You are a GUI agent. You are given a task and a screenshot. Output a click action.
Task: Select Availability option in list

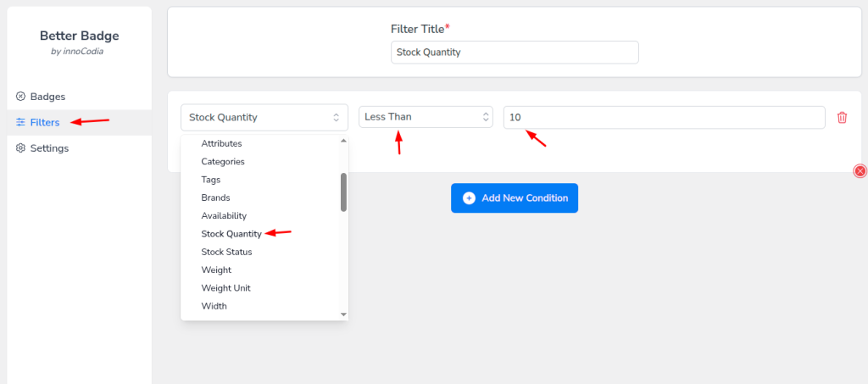coord(224,216)
